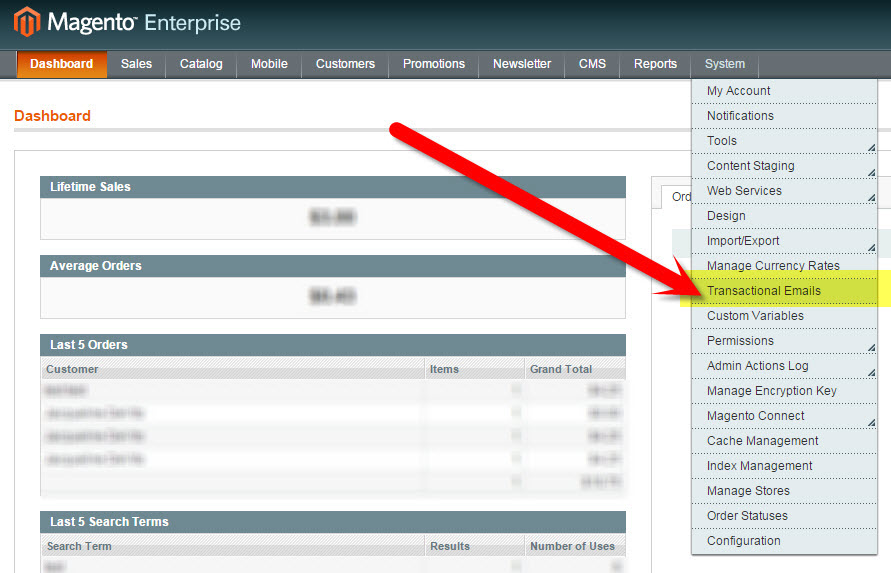Click the Lifetime Sales panel header
Viewport: 891px width, 573px height.
point(333,187)
